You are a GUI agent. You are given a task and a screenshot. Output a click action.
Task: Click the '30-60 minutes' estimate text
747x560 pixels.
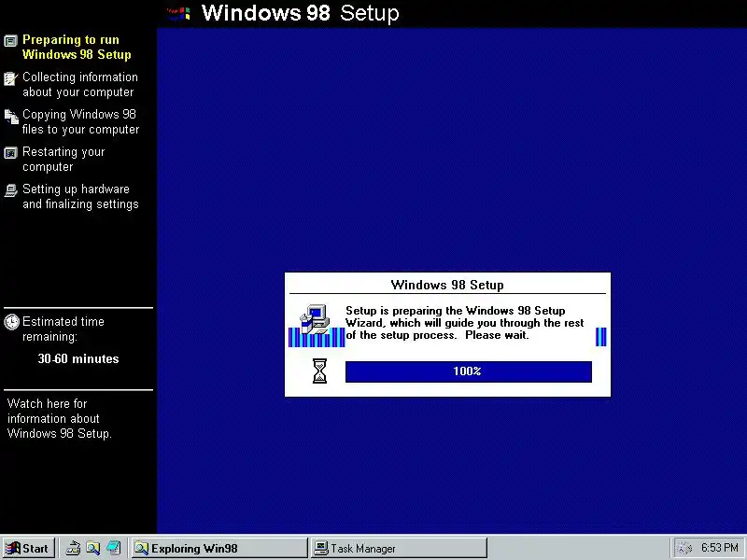click(78, 358)
